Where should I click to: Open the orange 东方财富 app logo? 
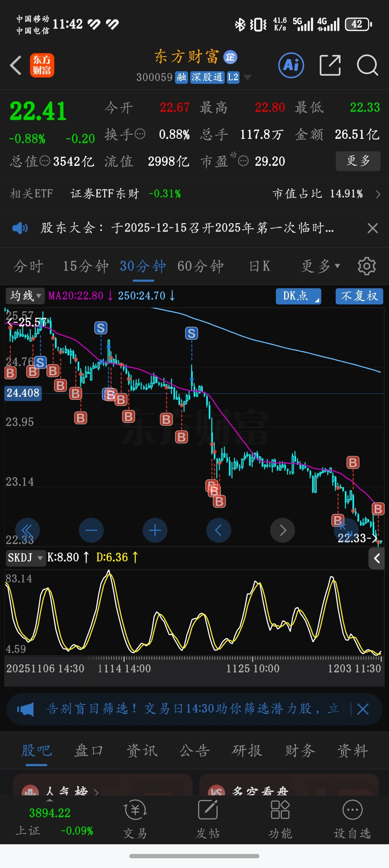[42, 65]
